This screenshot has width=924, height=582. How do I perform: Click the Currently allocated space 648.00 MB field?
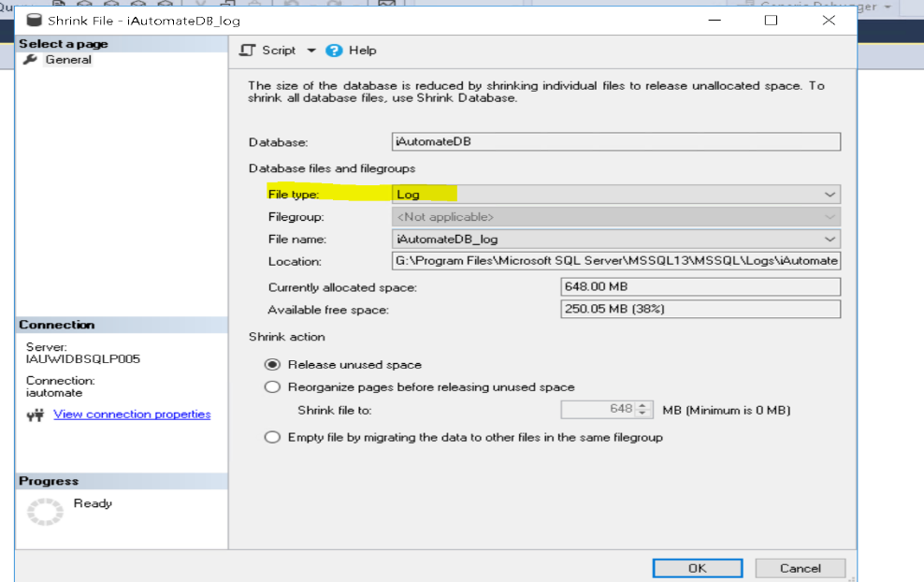[x=700, y=286]
